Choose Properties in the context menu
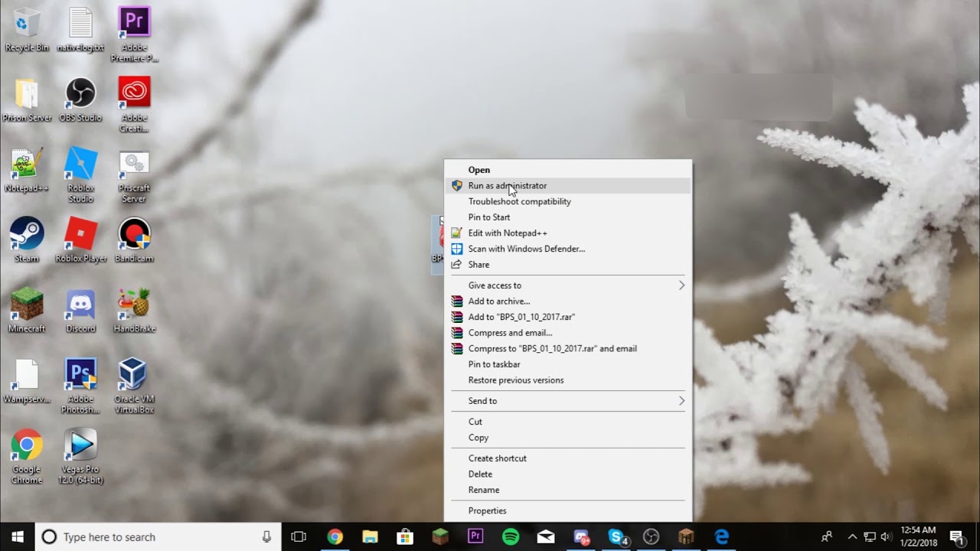The height and width of the screenshot is (551, 980). pyautogui.click(x=567, y=510)
